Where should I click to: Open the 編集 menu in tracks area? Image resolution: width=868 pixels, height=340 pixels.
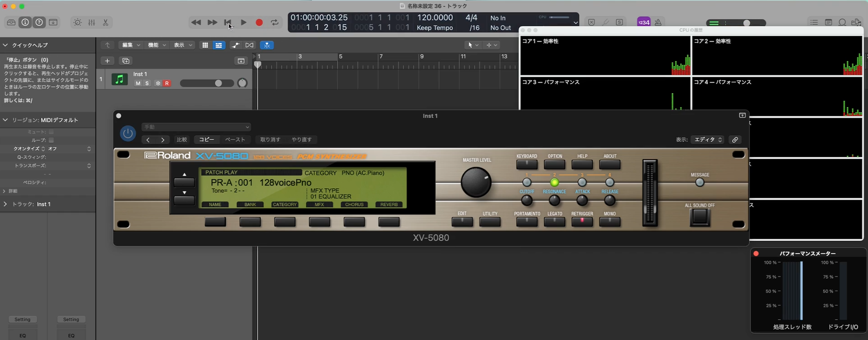point(130,45)
